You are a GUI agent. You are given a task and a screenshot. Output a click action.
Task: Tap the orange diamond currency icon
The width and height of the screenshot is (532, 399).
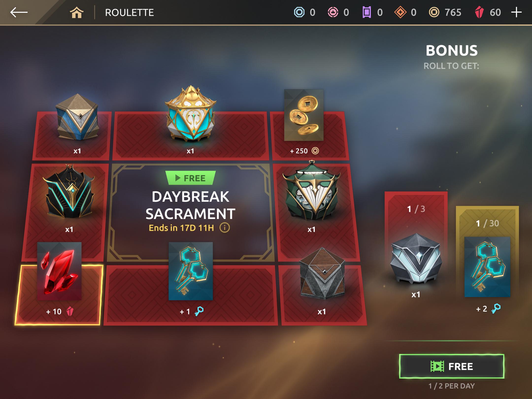[x=400, y=12]
